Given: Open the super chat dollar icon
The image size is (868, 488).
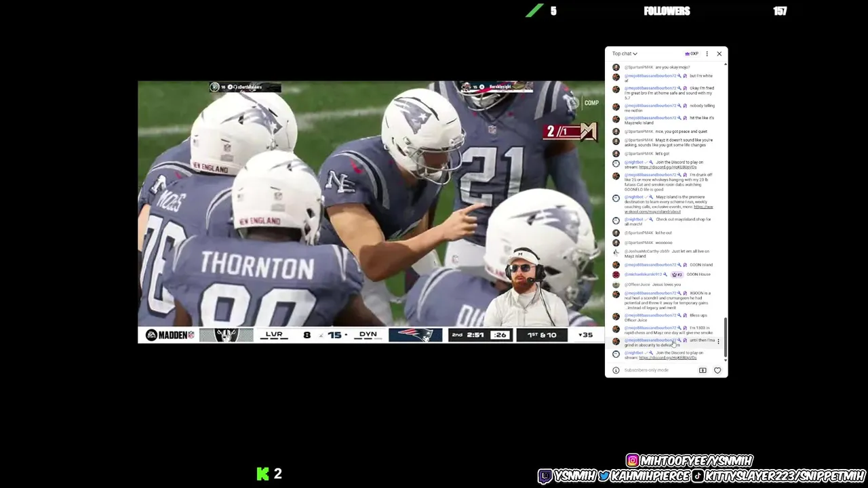Looking at the screenshot, I should tap(703, 370).
